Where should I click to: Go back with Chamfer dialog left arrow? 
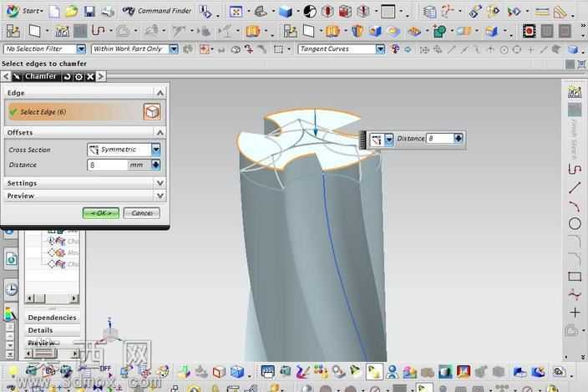click(x=6, y=77)
